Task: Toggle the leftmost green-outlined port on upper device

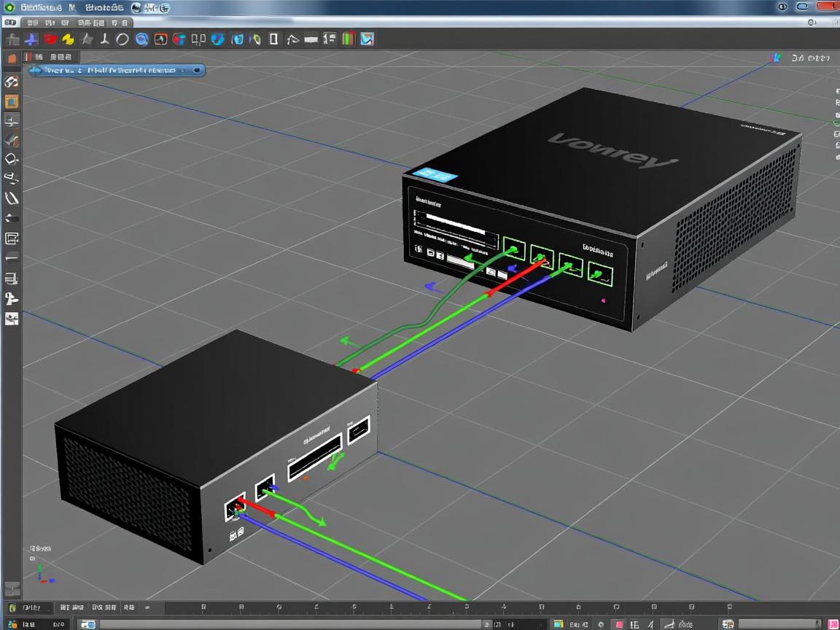Action: (515, 251)
